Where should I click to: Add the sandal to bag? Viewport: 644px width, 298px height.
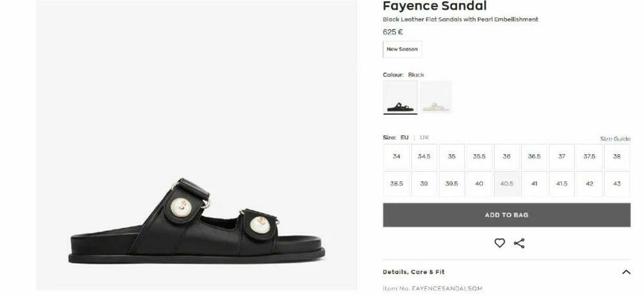point(506,215)
